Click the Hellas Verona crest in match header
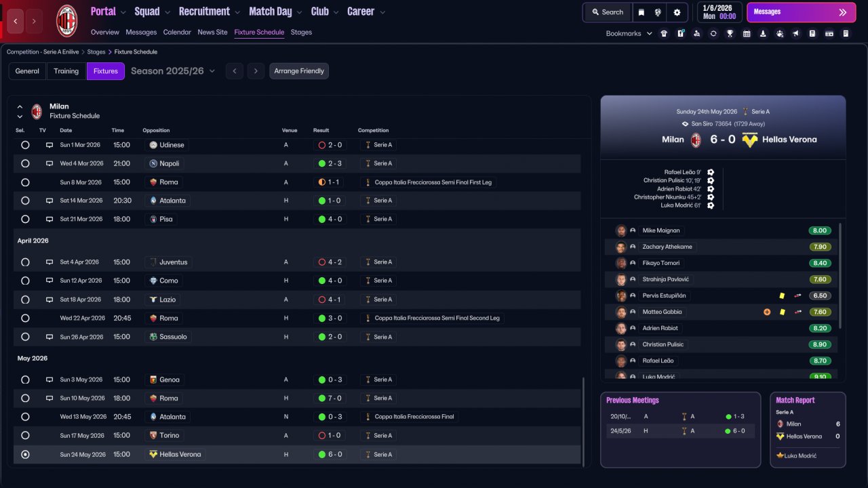This screenshot has height=488, width=868. click(749, 140)
